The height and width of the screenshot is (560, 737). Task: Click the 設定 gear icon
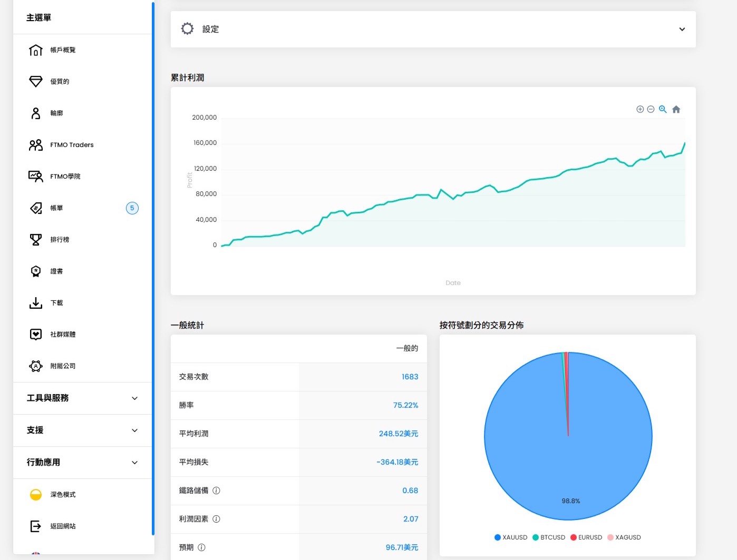coord(187,29)
